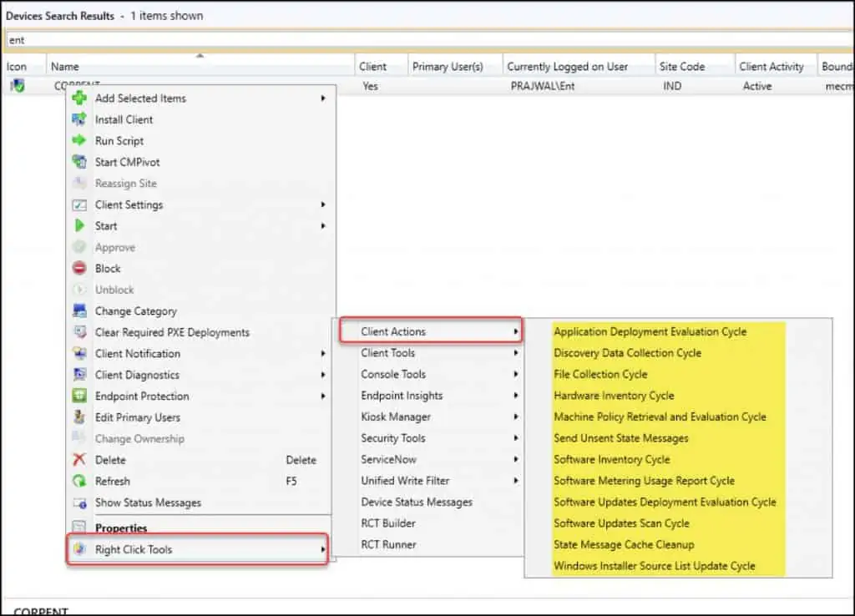Open the Client Actions submenu
Screen dimensions: 855x616
coord(431,331)
